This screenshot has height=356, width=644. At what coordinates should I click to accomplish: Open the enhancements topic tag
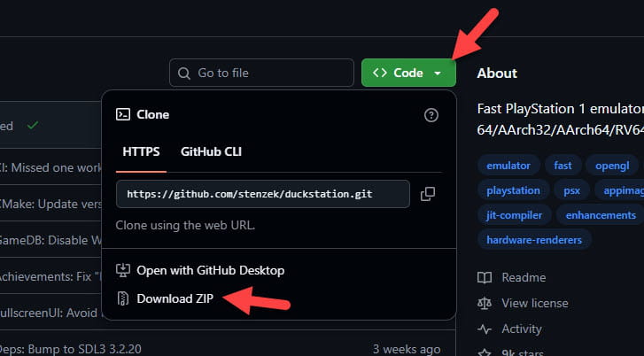pos(600,215)
